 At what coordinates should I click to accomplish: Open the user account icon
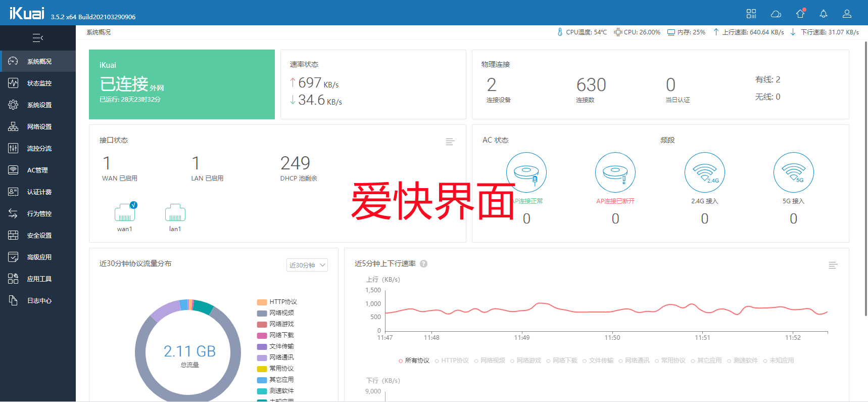pos(847,14)
